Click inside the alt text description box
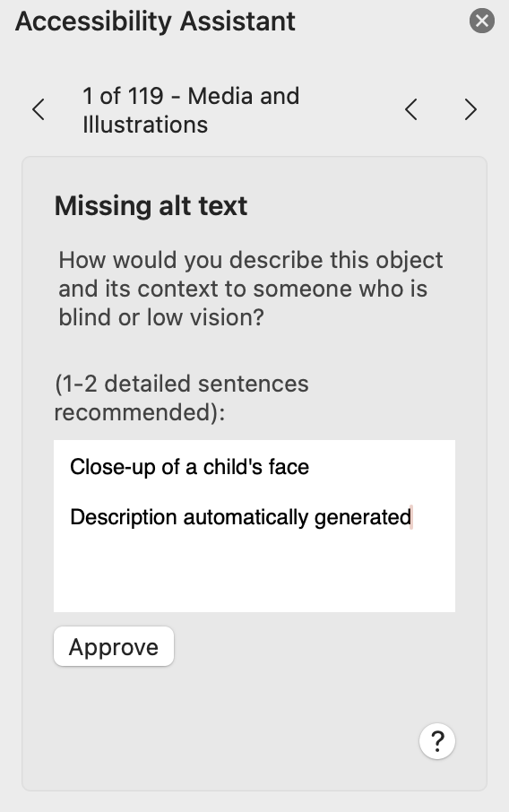The image size is (509, 812). click(254, 526)
